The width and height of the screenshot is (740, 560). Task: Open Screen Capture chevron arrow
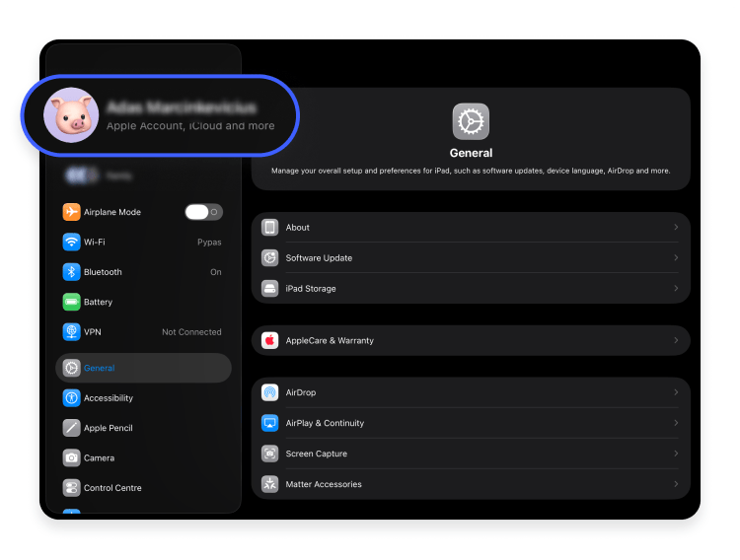click(x=676, y=454)
